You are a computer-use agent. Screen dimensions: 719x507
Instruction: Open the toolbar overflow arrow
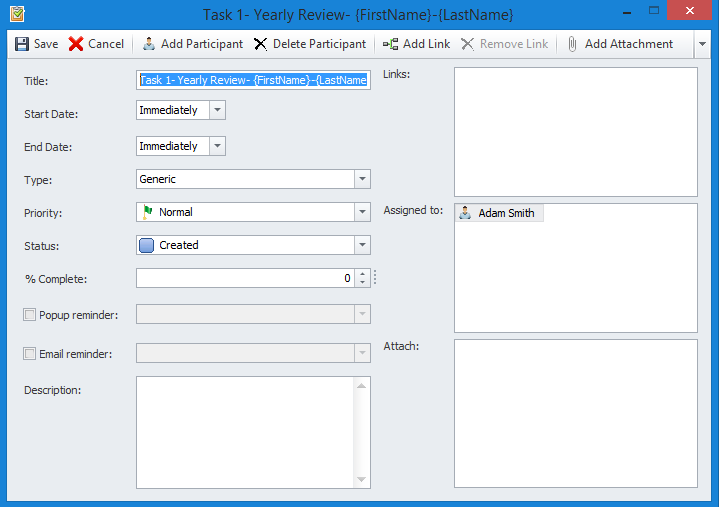coord(702,44)
